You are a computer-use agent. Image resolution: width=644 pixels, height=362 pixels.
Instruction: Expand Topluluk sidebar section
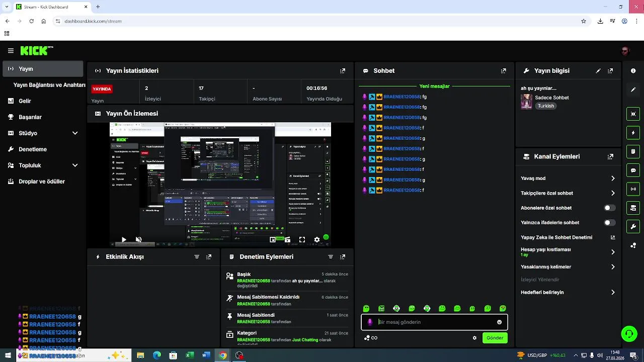75,165
